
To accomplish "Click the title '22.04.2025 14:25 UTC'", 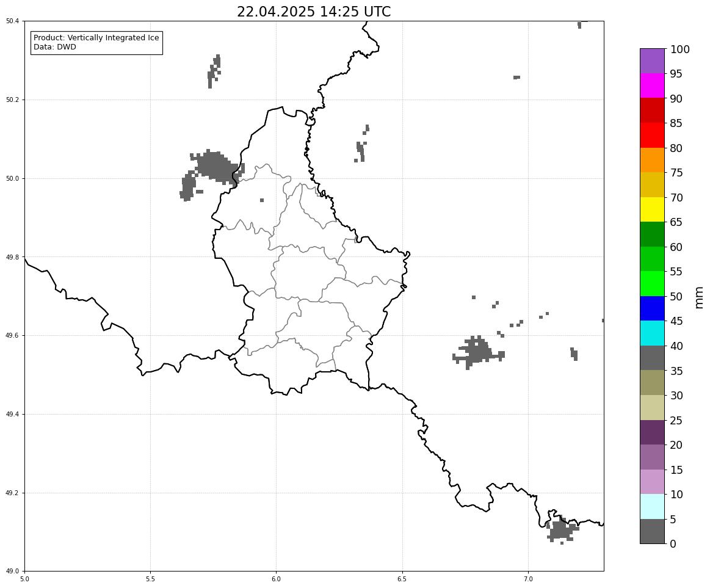I will click(x=314, y=12).
